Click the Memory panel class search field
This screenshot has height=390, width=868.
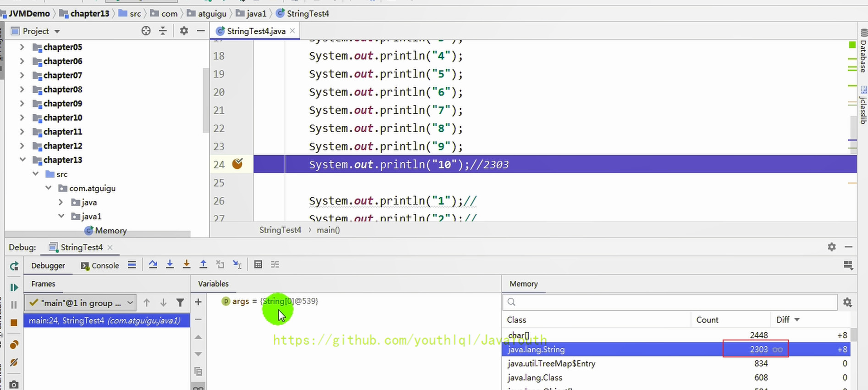(669, 302)
